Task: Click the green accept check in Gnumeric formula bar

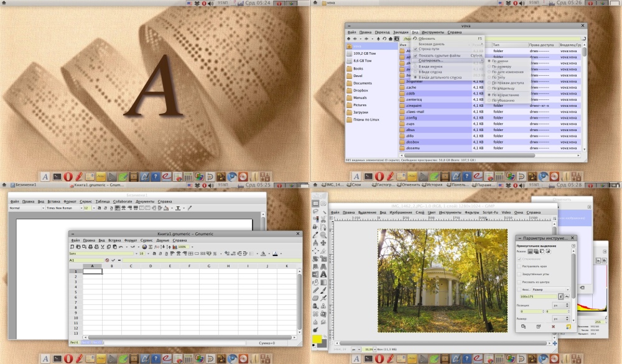Action: click(113, 260)
